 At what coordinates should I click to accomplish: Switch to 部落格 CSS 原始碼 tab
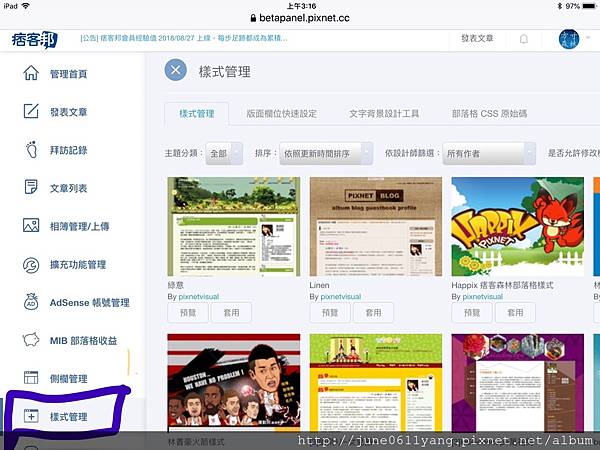coord(489,114)
